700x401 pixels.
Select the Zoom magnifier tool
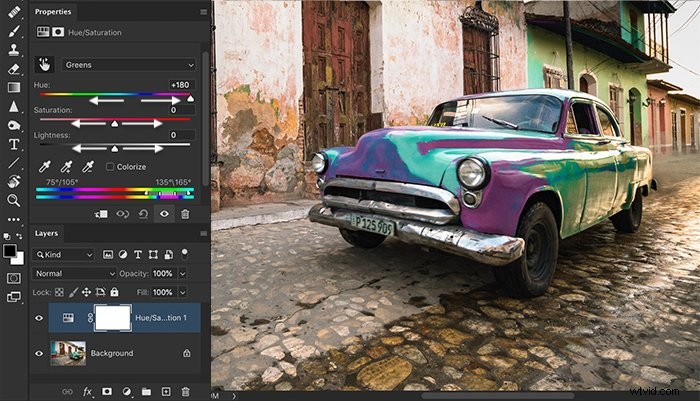click(x=14, y=200)
